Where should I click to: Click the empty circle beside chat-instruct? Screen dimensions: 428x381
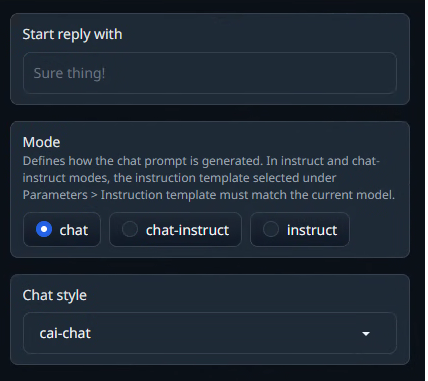coord(130,229)
